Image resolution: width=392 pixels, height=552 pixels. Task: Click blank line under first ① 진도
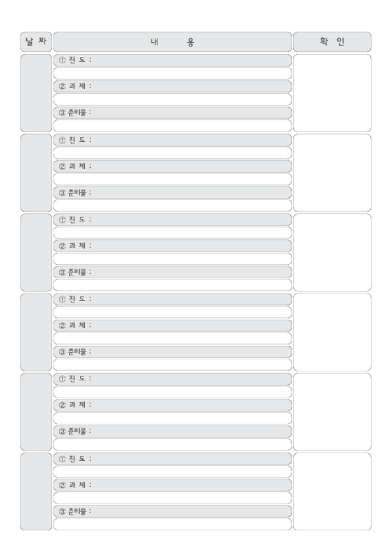point(173,73)
